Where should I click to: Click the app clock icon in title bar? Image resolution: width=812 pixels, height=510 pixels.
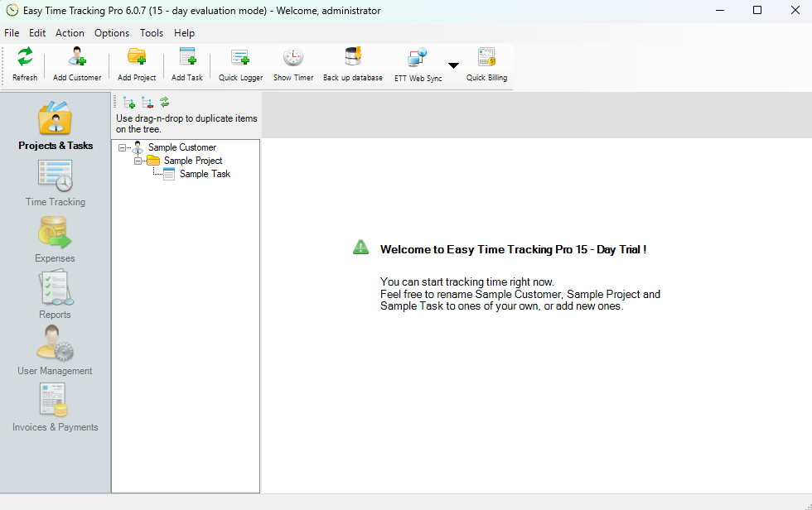coord(12,10)
